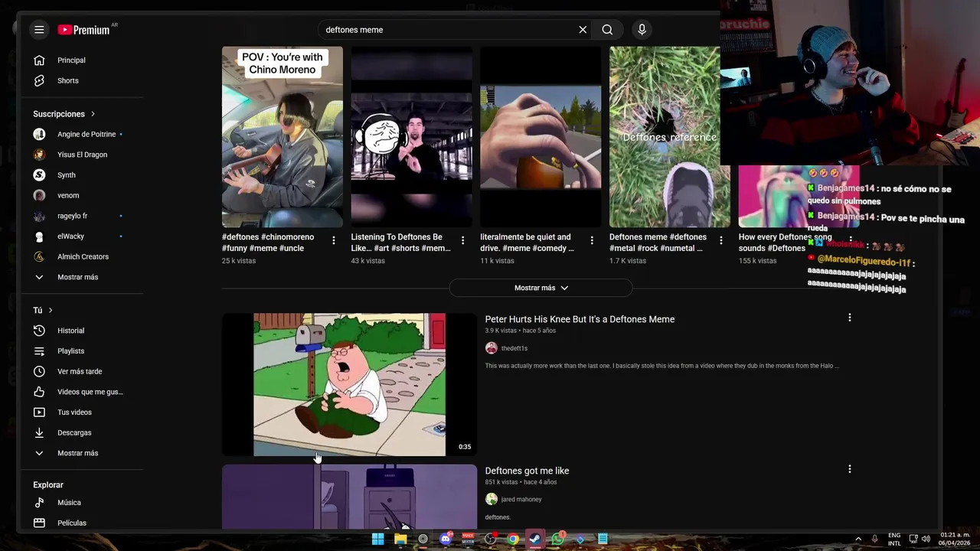Viewport: 980px width, 551px height.
Task: Open Deftones got me like video title
Action: tap(527, 471)
